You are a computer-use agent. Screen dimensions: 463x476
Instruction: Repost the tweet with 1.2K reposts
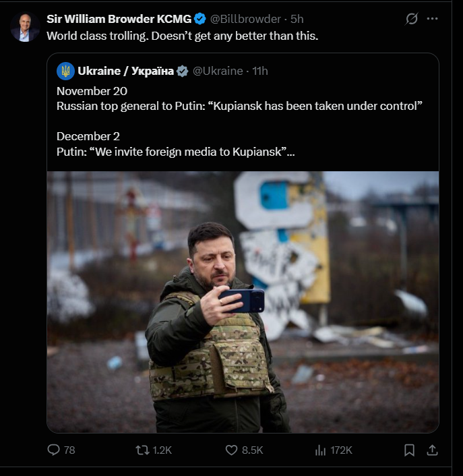point(143,450)
